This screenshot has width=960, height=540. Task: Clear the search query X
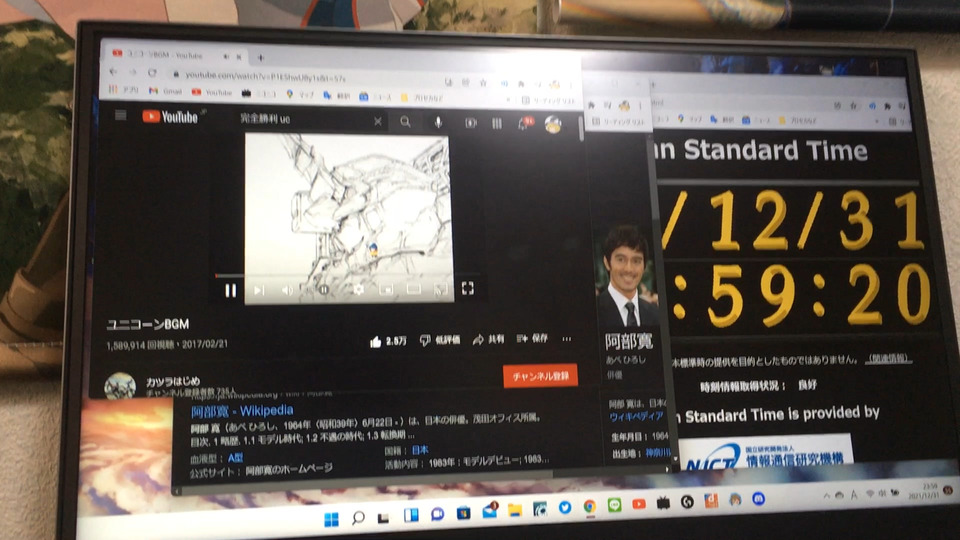point(378,121)
